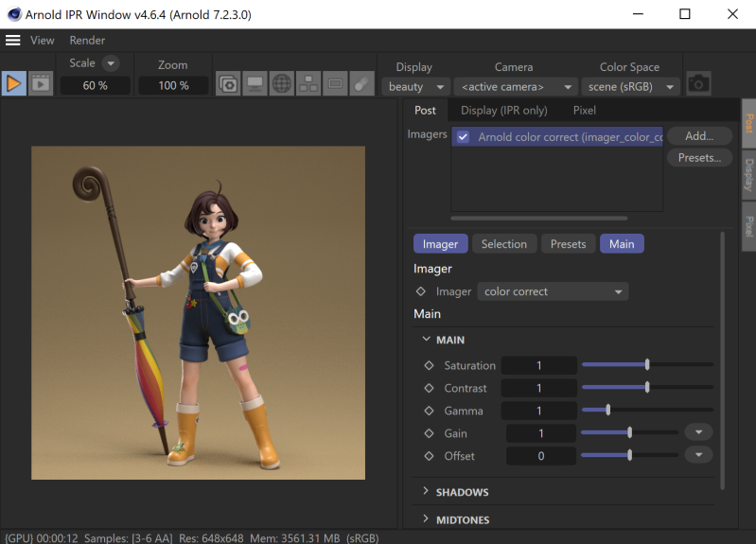Click the Offset value field
This screenshot has height=544, width=756.
pos(541,456)
